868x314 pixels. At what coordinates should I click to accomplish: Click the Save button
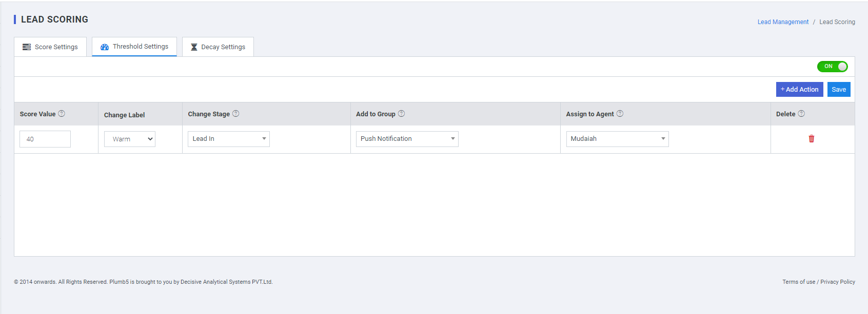pyautogui.click(x=839, y=89)
